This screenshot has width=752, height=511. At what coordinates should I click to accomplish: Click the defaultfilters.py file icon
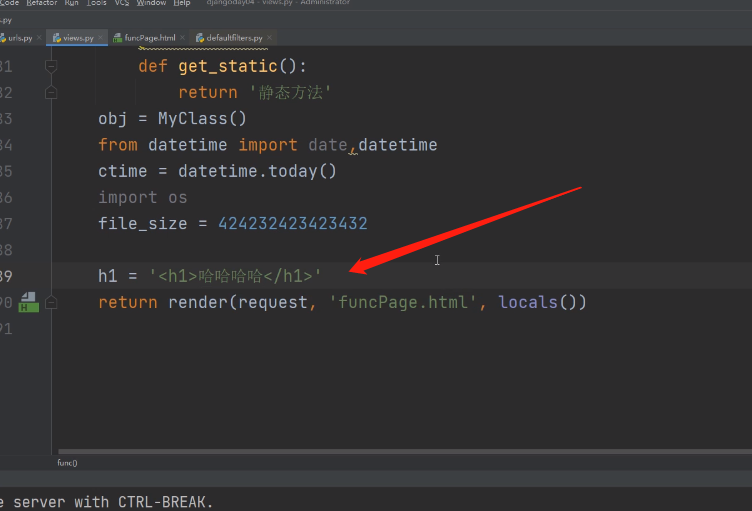(200, 38)
